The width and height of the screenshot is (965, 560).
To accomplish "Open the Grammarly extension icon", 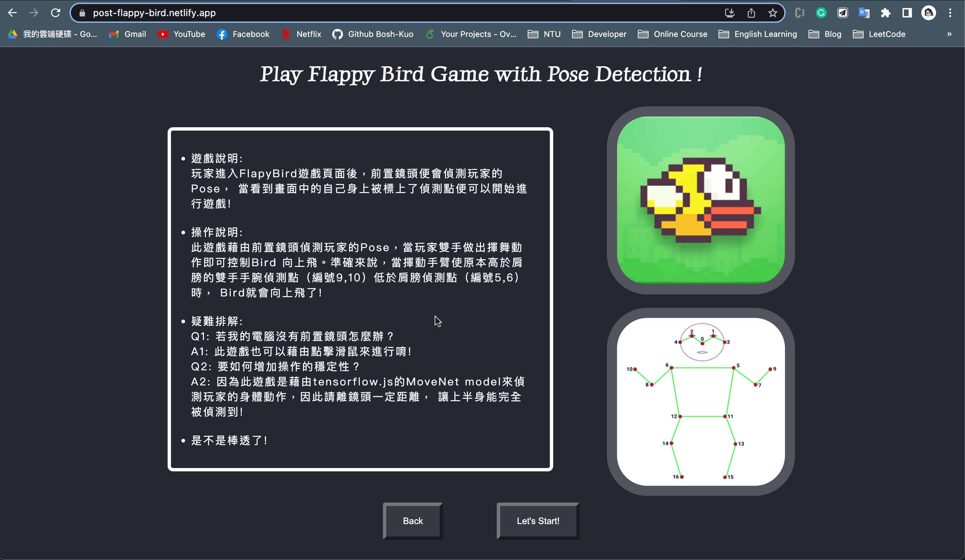I will (821, 13).
